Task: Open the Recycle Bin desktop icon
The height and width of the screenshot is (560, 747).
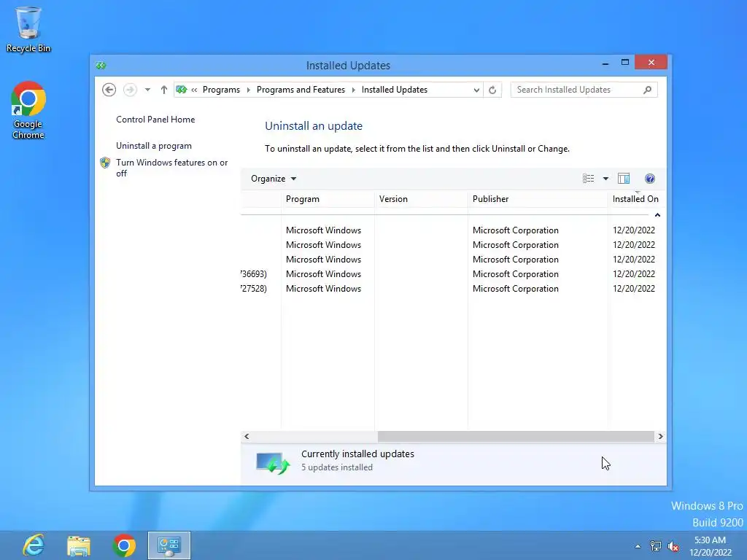Action: [x=28, y=29]
